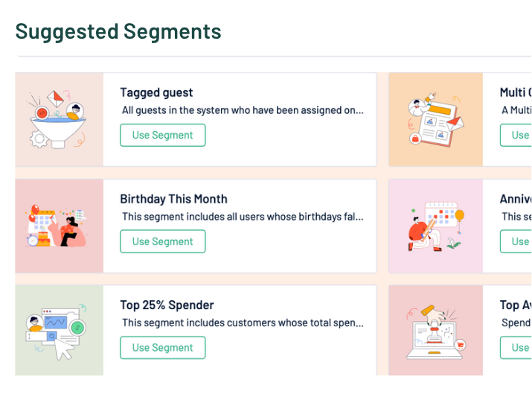Click the envelope and documents illustration, top right card

tap(435, 119)
